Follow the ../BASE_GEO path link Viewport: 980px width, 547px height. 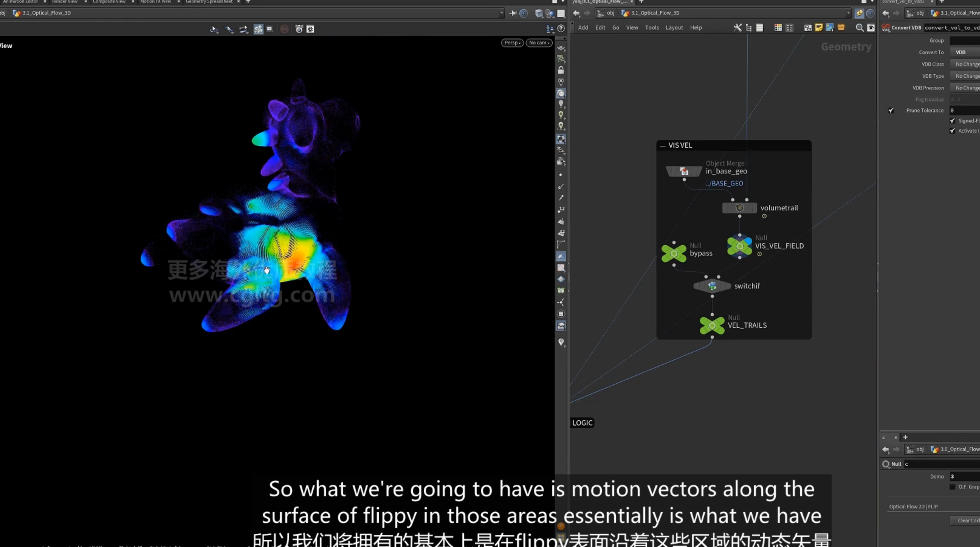coord(724,183)
